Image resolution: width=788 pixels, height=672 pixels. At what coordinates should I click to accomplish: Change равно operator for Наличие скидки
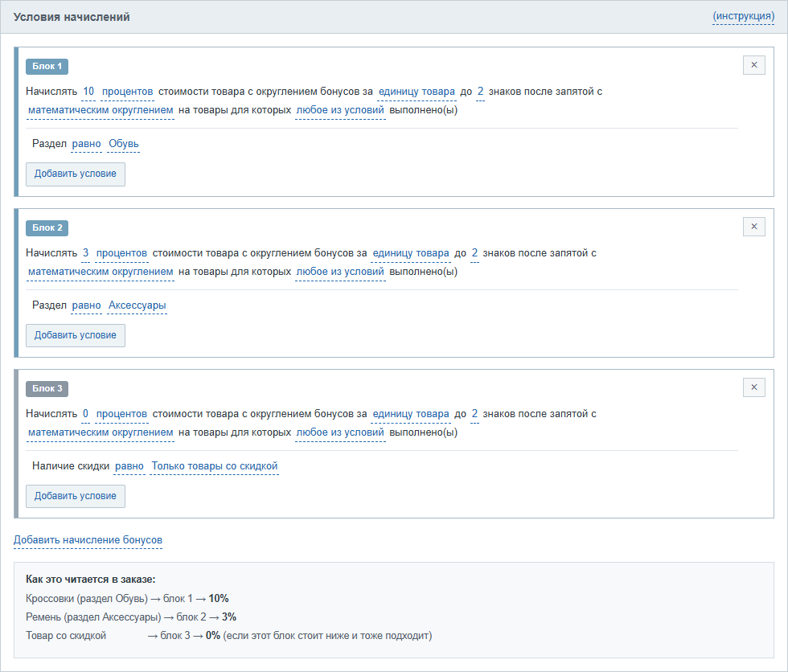pyautogui.click(x=129, y=466)
